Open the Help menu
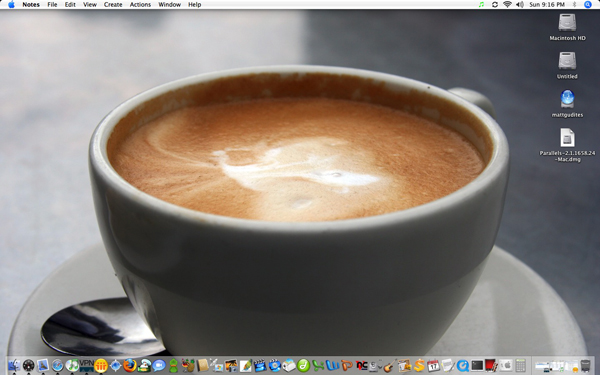 [194, 5]
